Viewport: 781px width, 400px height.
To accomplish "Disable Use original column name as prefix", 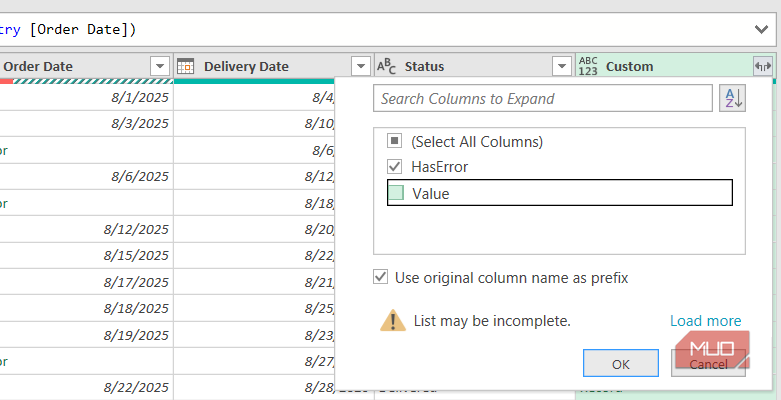I will [381, 277].
